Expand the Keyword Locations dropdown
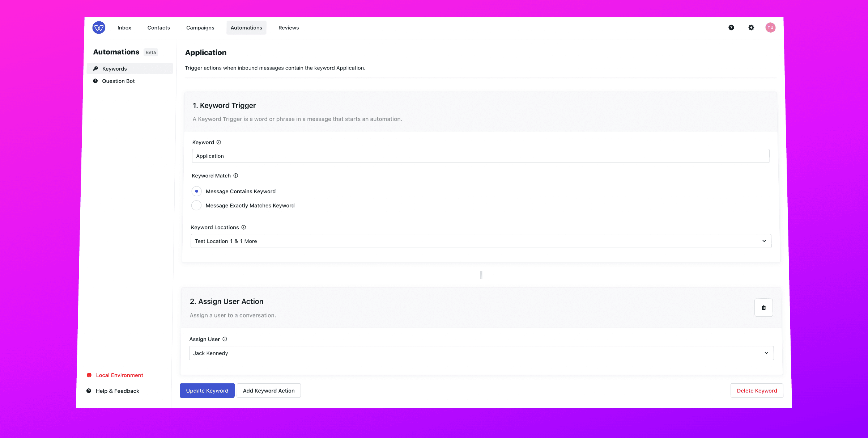The height and width of the screenshot is (438, 868). click(481, 241)
